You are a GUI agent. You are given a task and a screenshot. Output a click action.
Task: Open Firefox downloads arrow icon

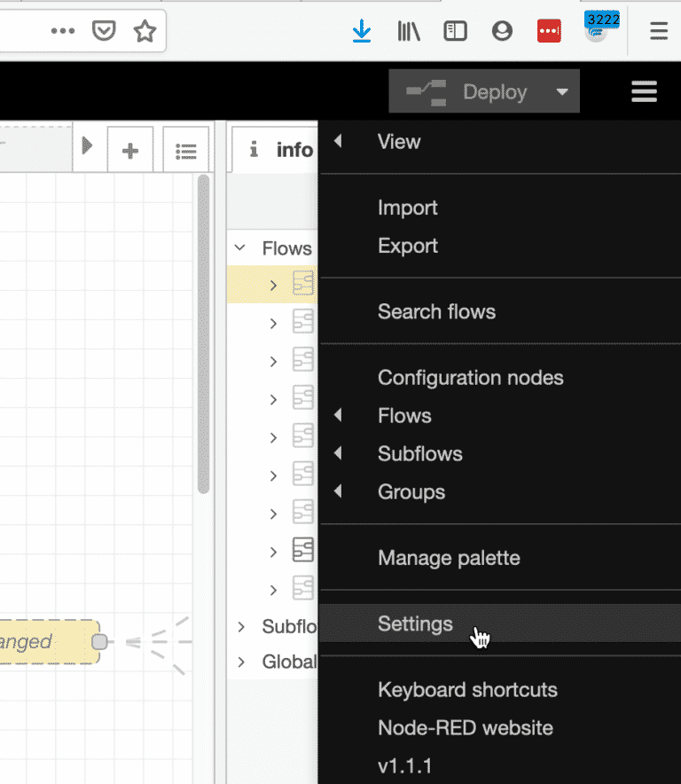(361, 31)
